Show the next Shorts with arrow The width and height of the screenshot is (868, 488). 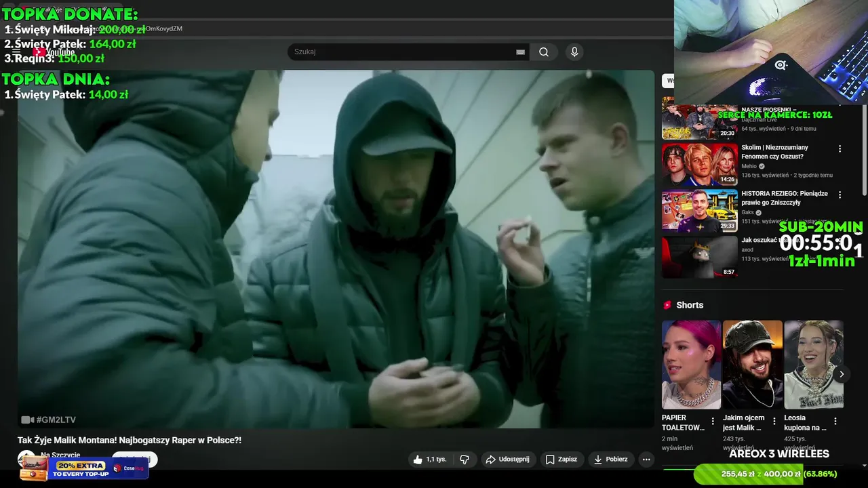(842, 374)
